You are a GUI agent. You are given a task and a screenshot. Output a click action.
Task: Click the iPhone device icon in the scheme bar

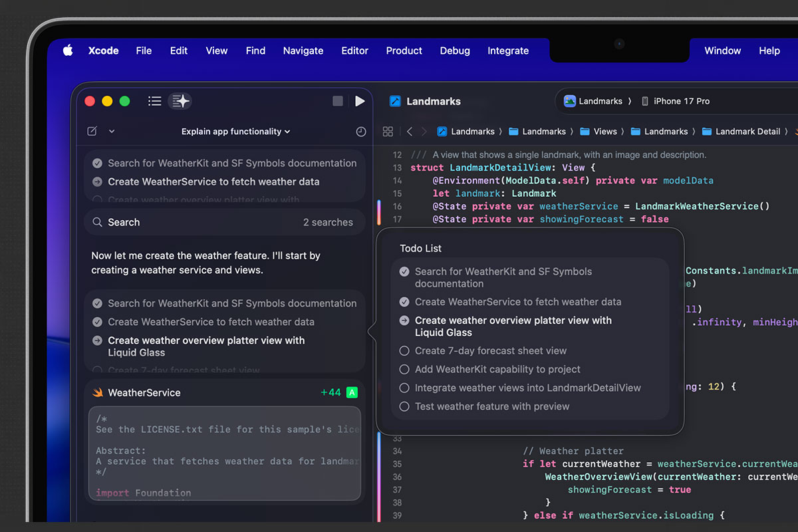pyautogui.click(x=645, y=101)
